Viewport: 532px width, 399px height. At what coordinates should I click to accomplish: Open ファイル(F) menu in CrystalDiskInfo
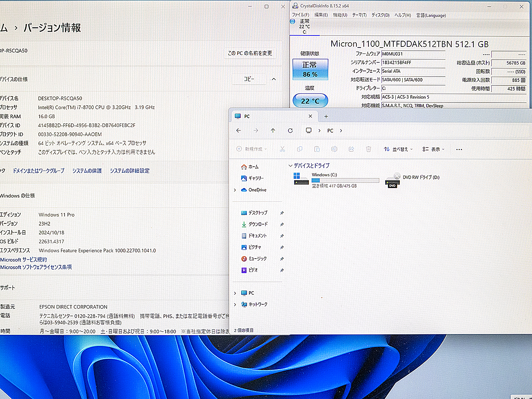click(300, 15)
